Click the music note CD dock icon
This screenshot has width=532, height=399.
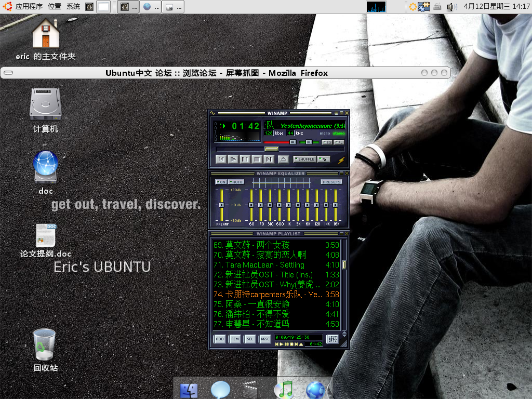coord(284,390)
